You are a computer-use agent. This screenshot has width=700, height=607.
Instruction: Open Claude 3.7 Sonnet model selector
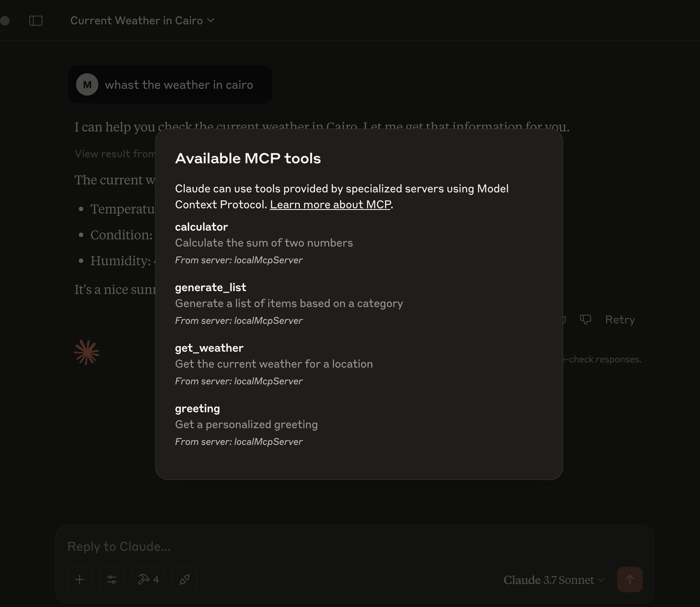coord(554,580)
